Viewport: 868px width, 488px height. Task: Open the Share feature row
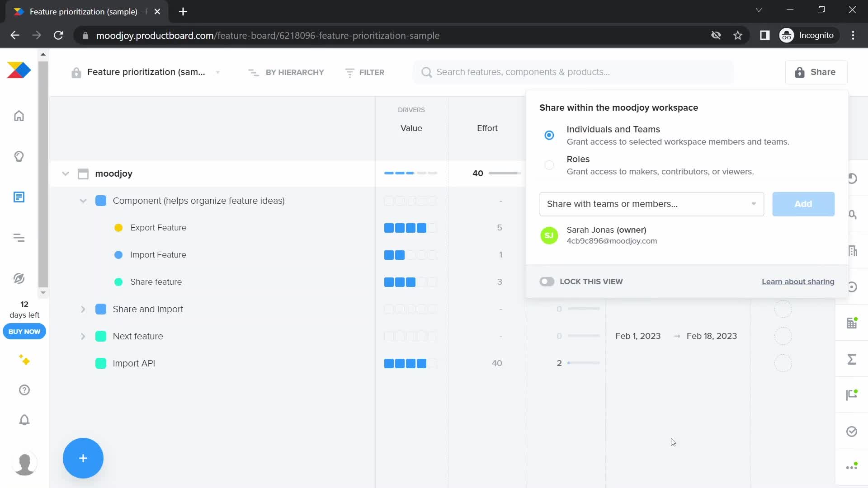point(156,282)
